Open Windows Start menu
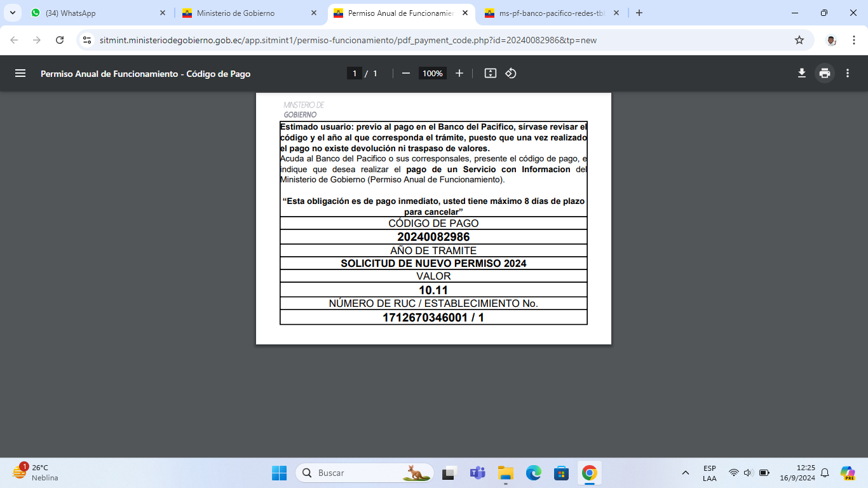The image size is (868, 488). 279,473
